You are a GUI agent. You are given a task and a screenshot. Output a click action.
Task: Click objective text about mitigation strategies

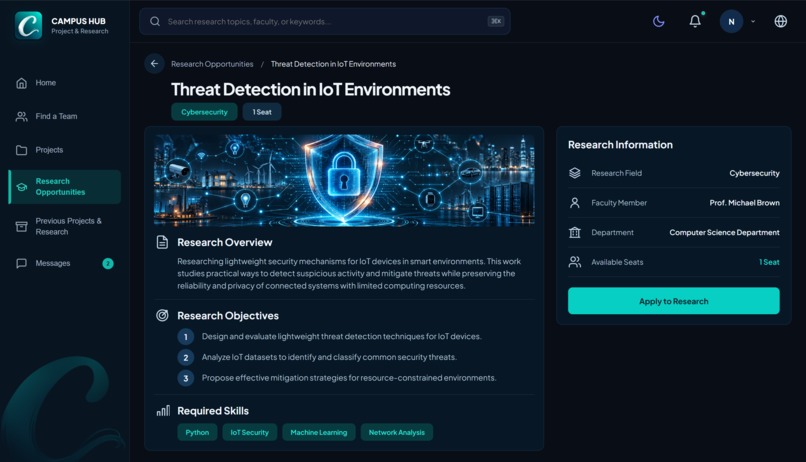[349, 378]
